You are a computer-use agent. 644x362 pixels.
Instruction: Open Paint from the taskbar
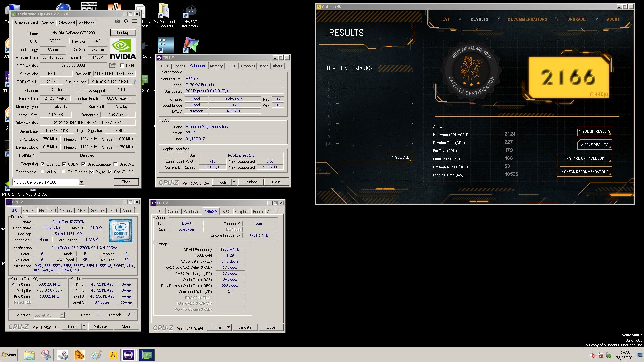(96, 355)
